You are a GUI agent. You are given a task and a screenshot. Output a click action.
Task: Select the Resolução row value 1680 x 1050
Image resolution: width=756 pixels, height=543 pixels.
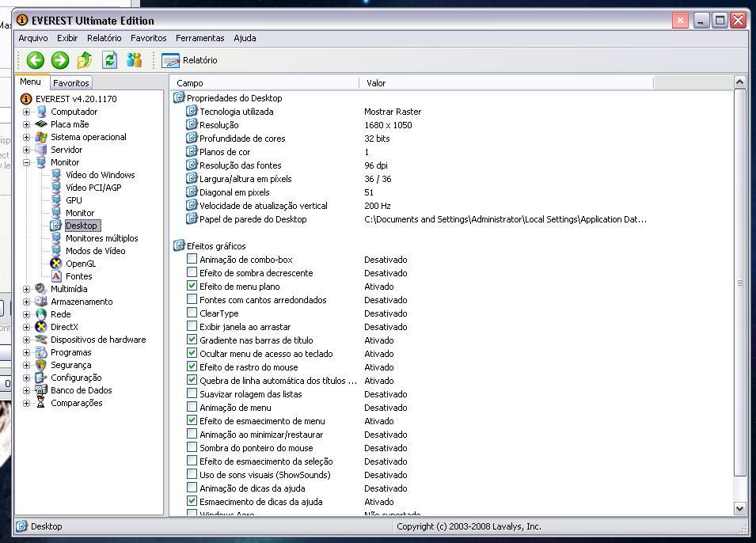coord(388,125)
